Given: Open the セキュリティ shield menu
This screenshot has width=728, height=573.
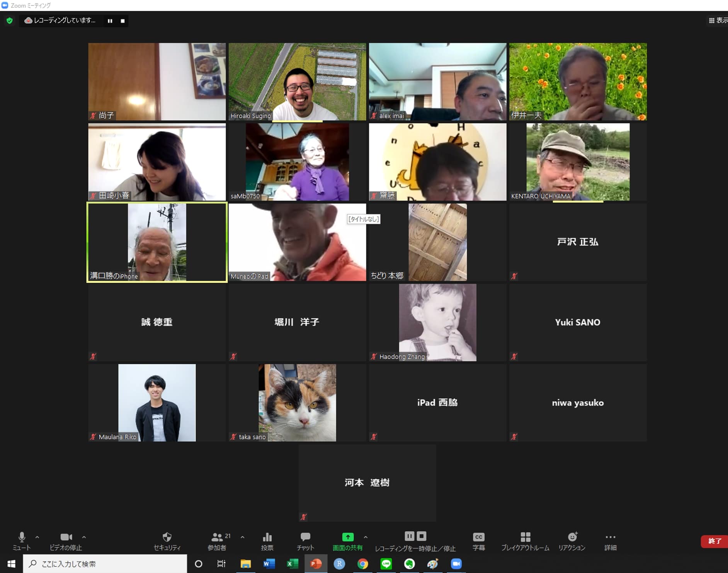Looking at the screenshot, I should coord(167,541).
